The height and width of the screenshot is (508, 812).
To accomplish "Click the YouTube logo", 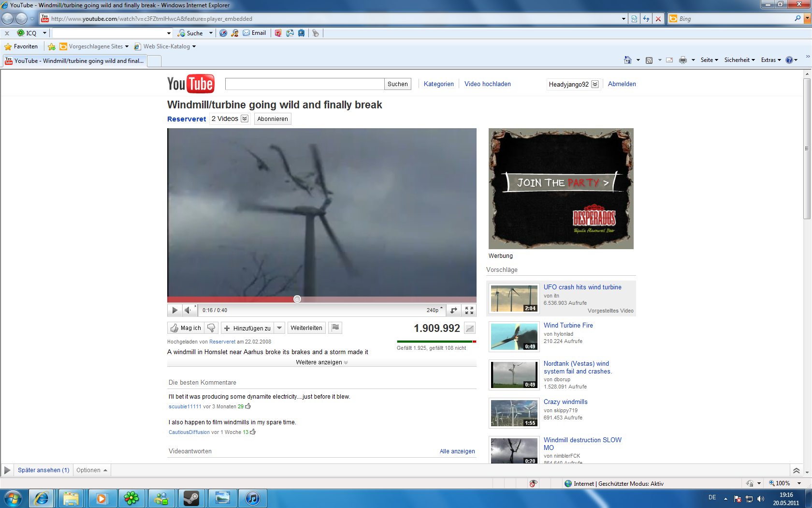I will 191,84.
